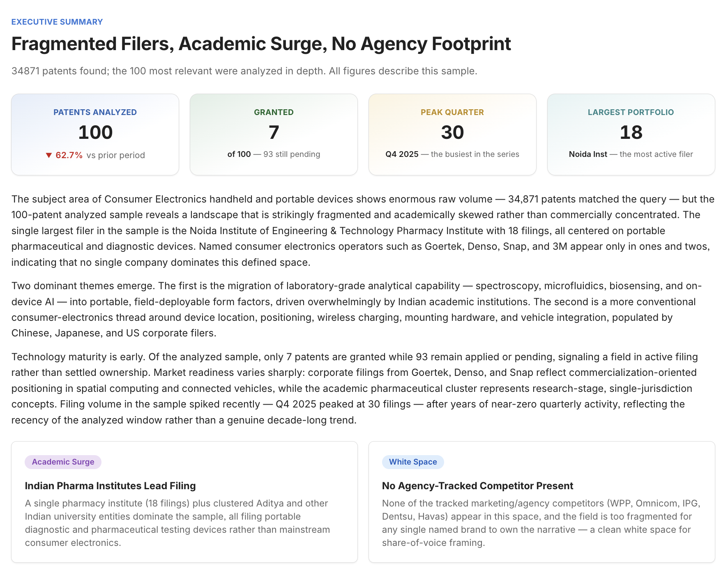Click paragraph starting Technology maturity is early
The height and width of the screenshot is (580, 728).
coord(355,388)
